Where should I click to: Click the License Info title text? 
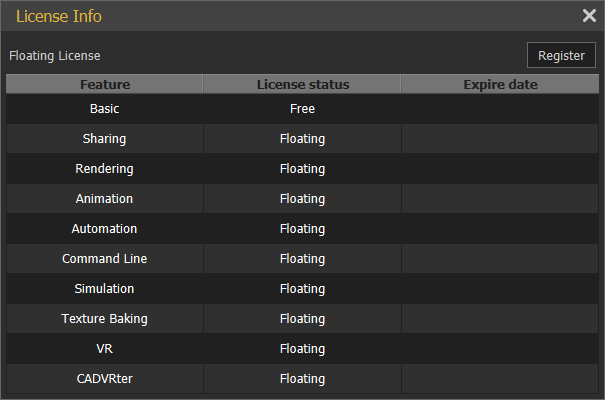pyautogui.click(x=58, y=16)
